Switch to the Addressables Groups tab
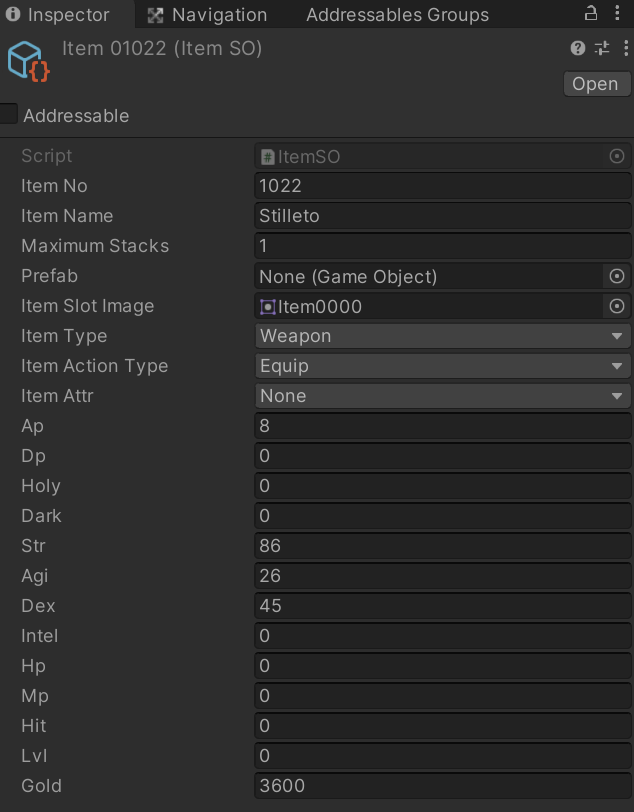Image resolution: width=634 pixels, height=812 pixels. 397,15
